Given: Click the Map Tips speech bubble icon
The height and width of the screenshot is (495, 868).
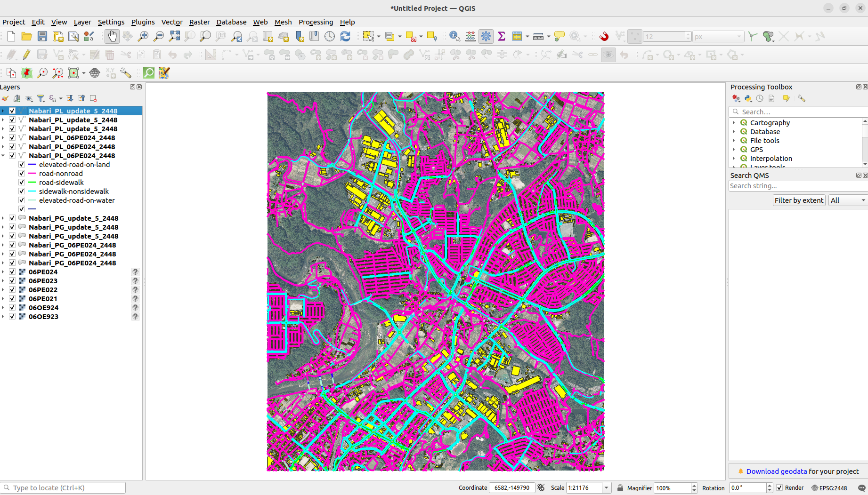Looking at the screenshot, I should 560,36.
